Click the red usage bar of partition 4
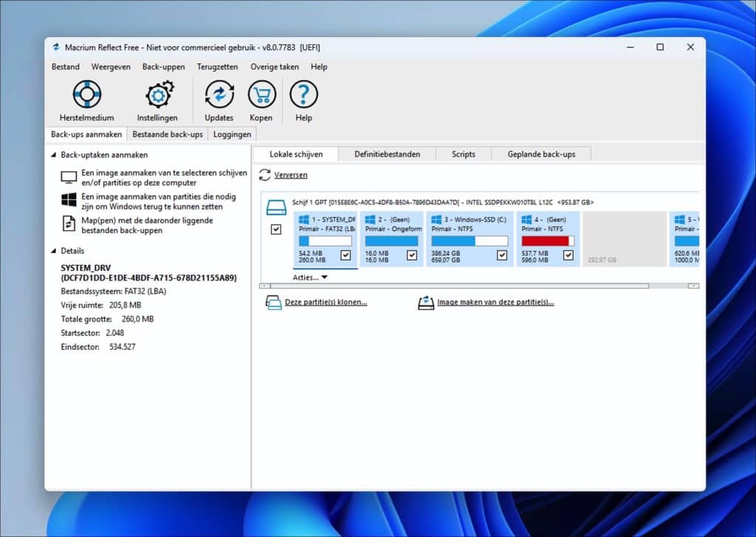The width and height of the screenshot is (756, 537). point(546,241)
